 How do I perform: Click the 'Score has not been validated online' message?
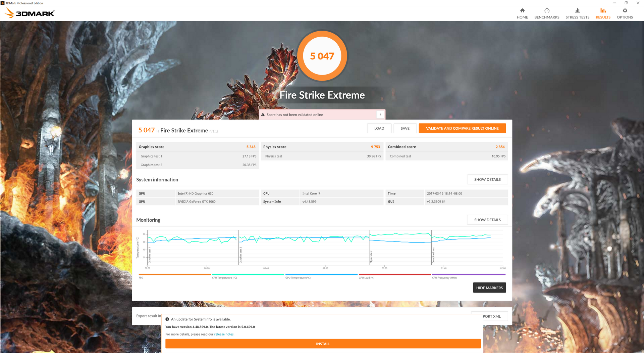[x=294, y=115]
